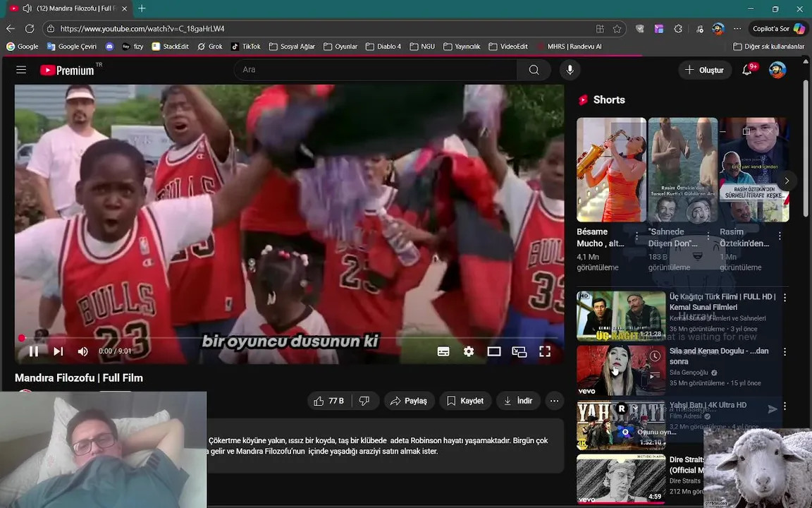Open options for Üç Kağıtçı video

(785, 298)
